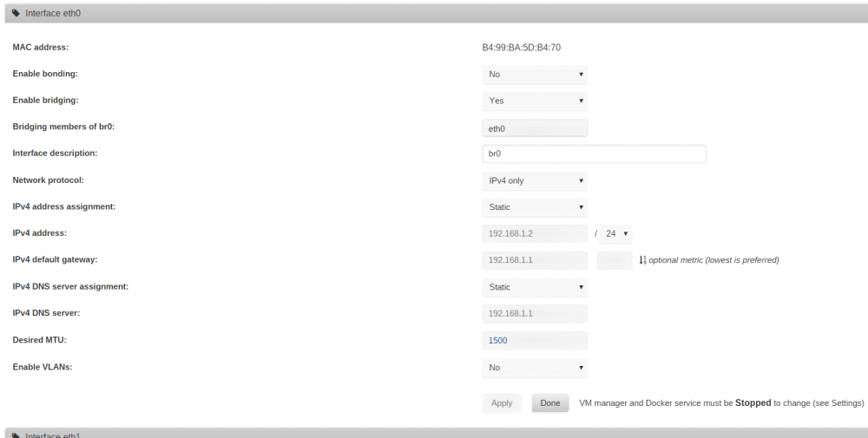Viewport: 868px width, 438px height.
Task: Open the IPv4 address assignment dropdown
Action: click(x=535, y=206)
